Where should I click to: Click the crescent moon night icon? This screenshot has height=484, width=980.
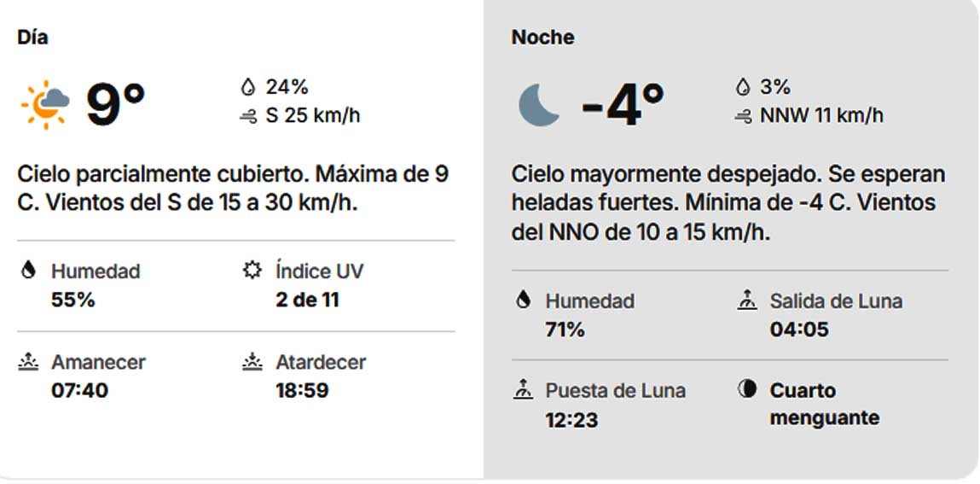tap(539, 105)
